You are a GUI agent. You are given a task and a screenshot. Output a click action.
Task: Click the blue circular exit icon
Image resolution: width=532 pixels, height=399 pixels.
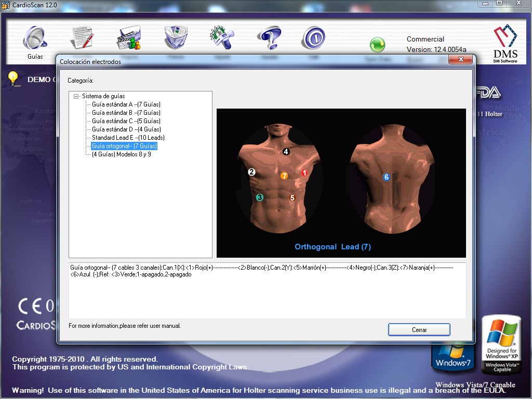coord(313,37)
